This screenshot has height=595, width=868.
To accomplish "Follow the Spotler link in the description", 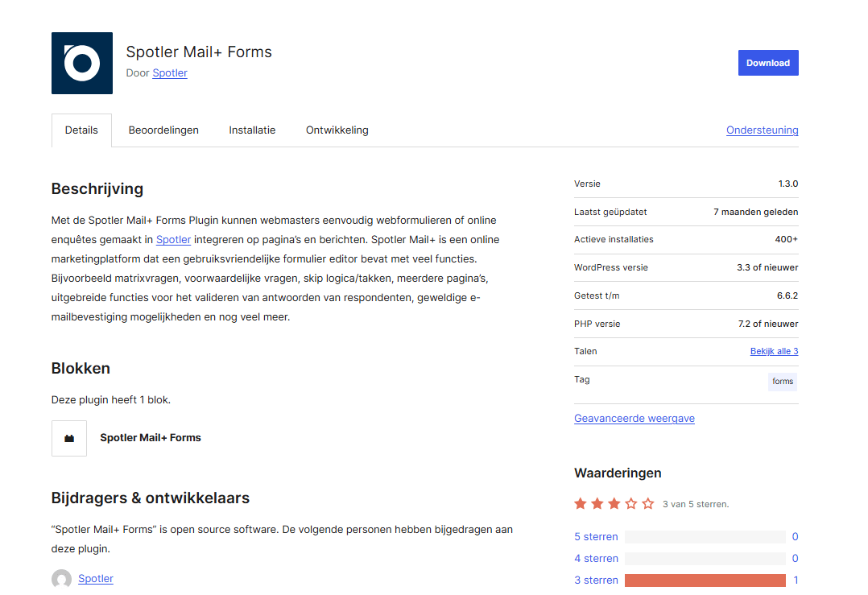I will [173, 240].
